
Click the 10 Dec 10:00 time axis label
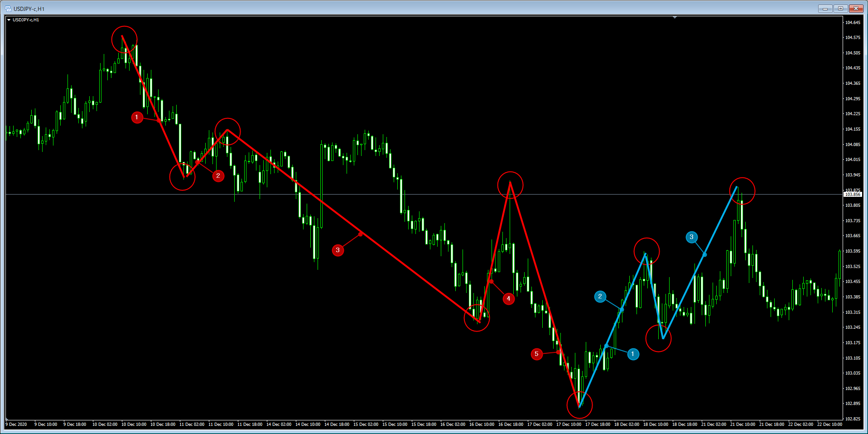(134, 424)
